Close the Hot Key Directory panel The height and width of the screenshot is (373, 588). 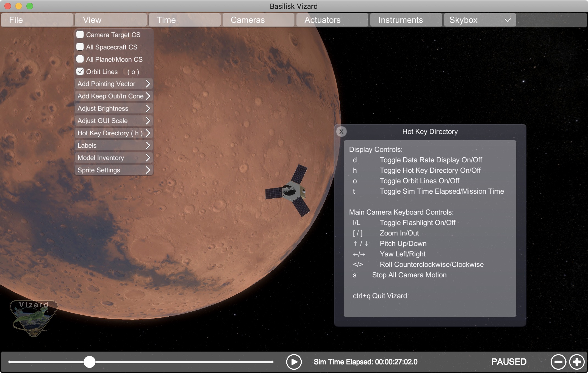(341, 131)
